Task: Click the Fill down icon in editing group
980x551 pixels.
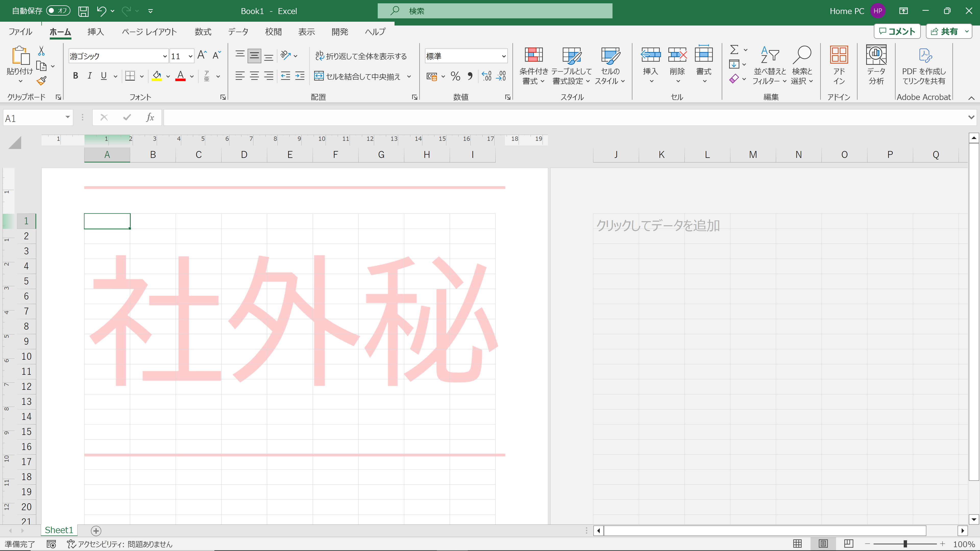Action: click(x=734, y=64)
